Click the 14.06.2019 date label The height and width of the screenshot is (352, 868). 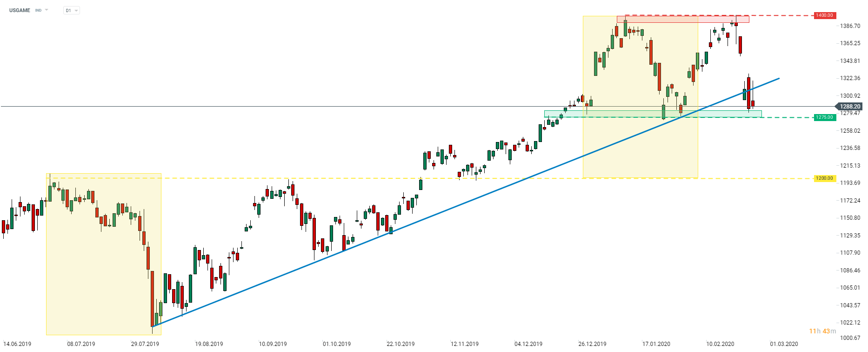pyautogui.click(x=17, y=344)
